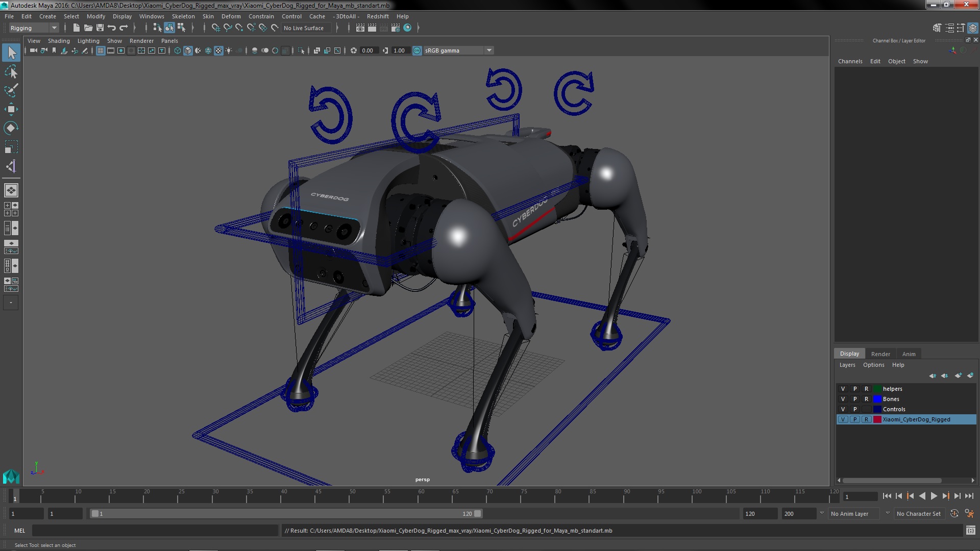Open viewport Lighting menu
This screenshot has height=551, width=980.
click(x=88, y=41)
